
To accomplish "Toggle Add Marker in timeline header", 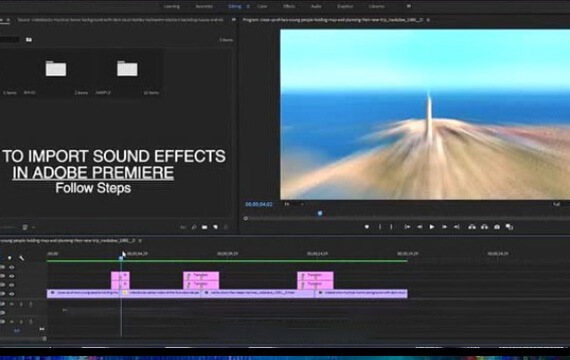I will [9, 258].
